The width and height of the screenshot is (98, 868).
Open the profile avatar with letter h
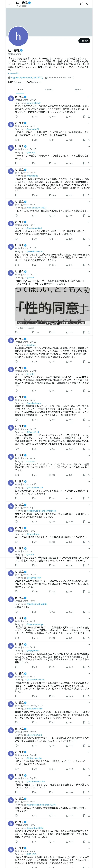[18, 36]
